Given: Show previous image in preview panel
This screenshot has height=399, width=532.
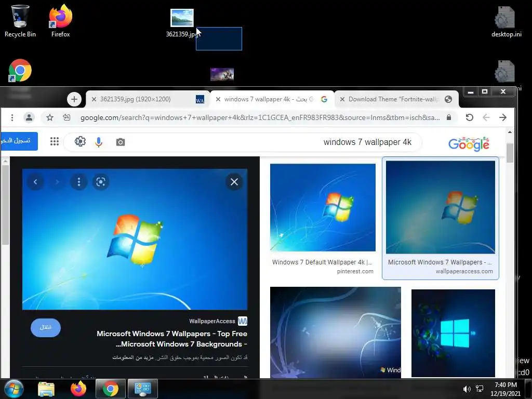Looking at the screenshot, I should coord(35,182).
